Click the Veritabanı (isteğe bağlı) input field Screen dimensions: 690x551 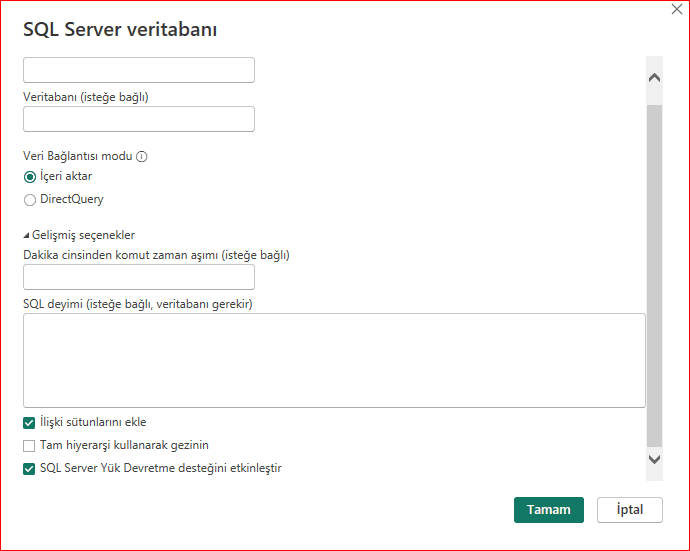139,120
